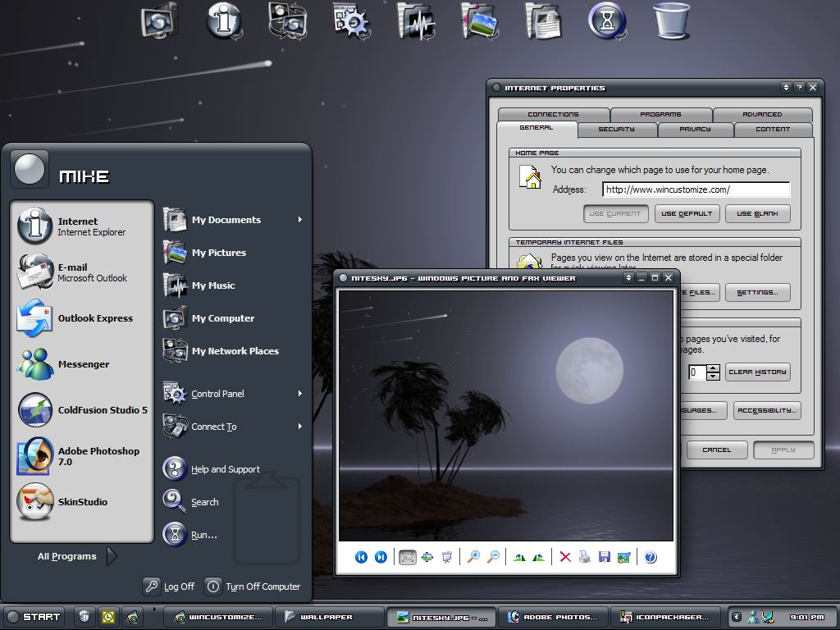
Task: Rotate image clockwise in Picture Viewer
Action: (x=519, y=557)
